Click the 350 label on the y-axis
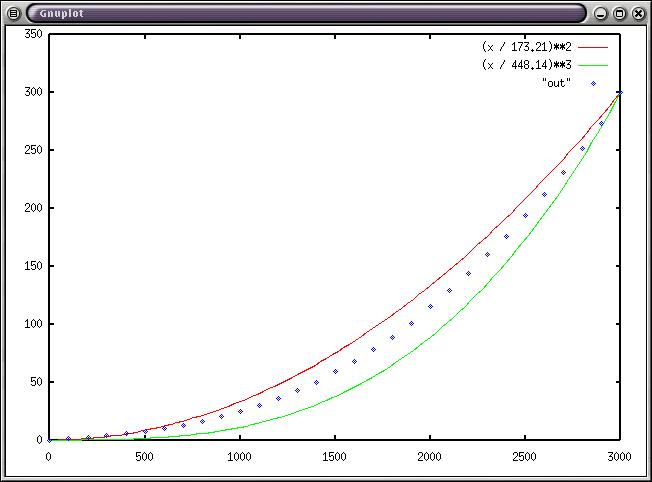The image size is (652, 482). click(32, 34)
